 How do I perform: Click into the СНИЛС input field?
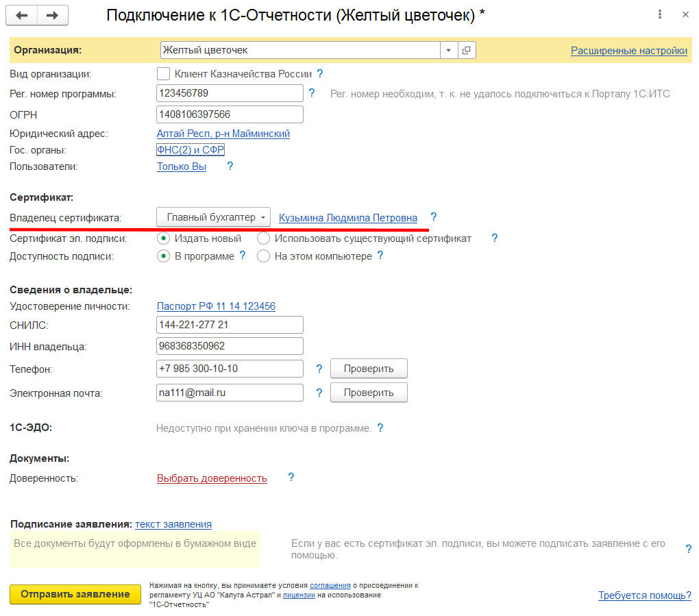point(230,325)
